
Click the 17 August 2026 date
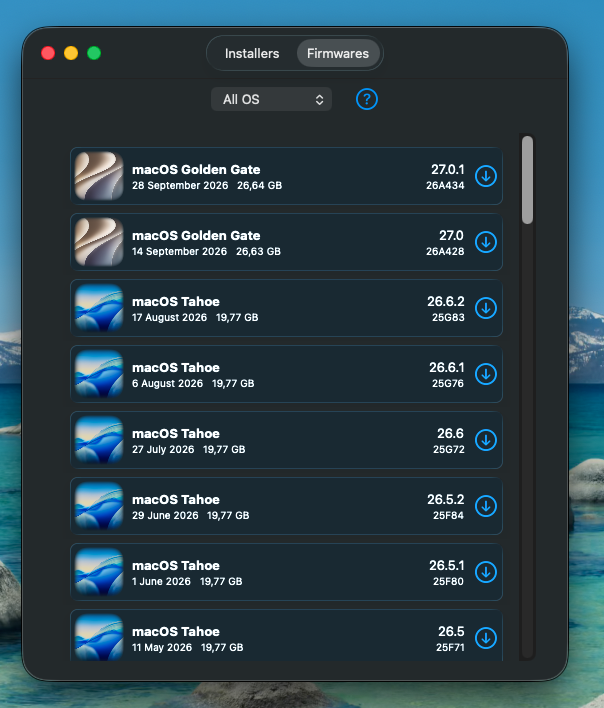[x=169, y=317]
